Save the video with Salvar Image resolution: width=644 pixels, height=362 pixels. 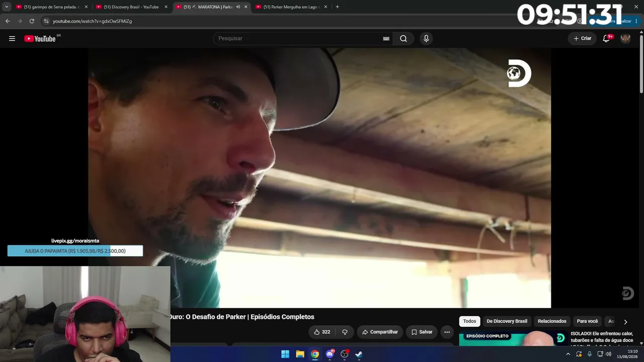pyautogui.click(x=422, y=332)
